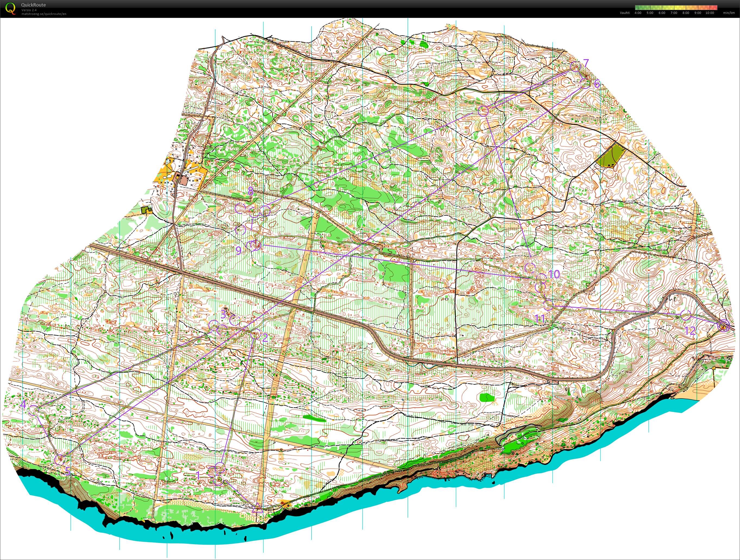
Task: Click the Vauhti legend label
Action: pyautogui.click(x=624, y=13)
